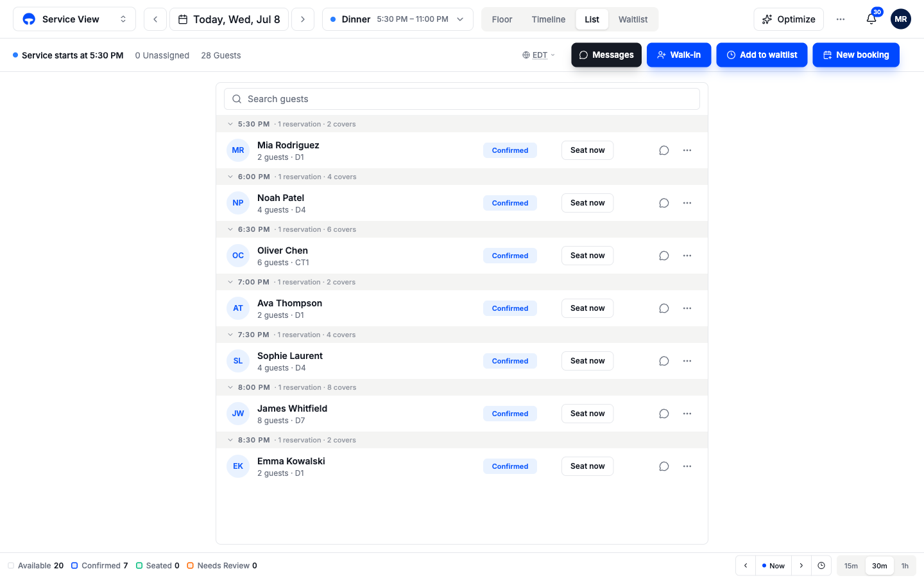Viewport: 924px width, 578px height.
Task: Go to previous day arrow
Action: click(155, 19)
